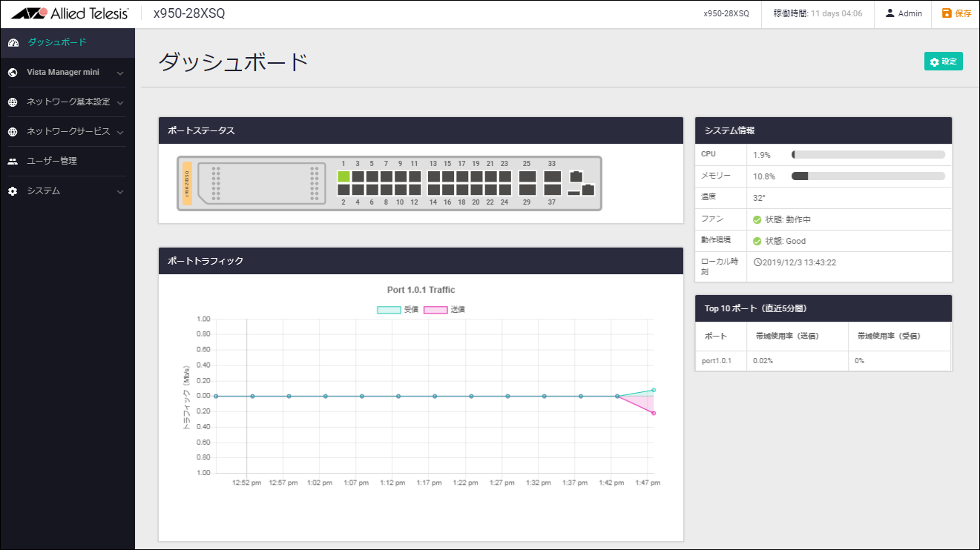Screen dimensions: 980x550
Task: Click the orange save disk icon
Action: [946, 13]
